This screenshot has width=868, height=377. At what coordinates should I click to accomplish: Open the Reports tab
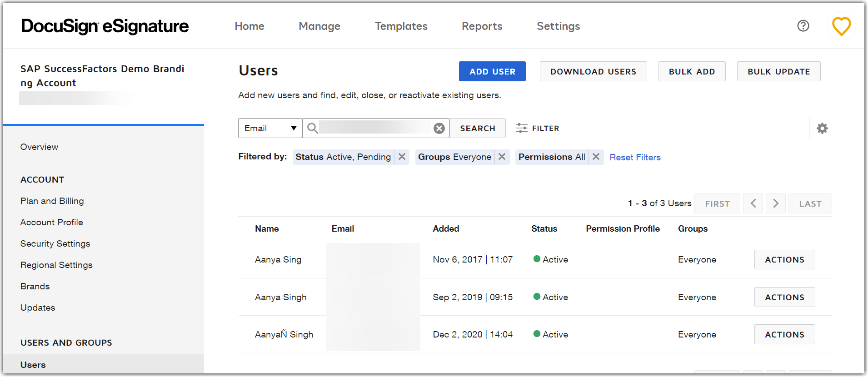(482, 26)
